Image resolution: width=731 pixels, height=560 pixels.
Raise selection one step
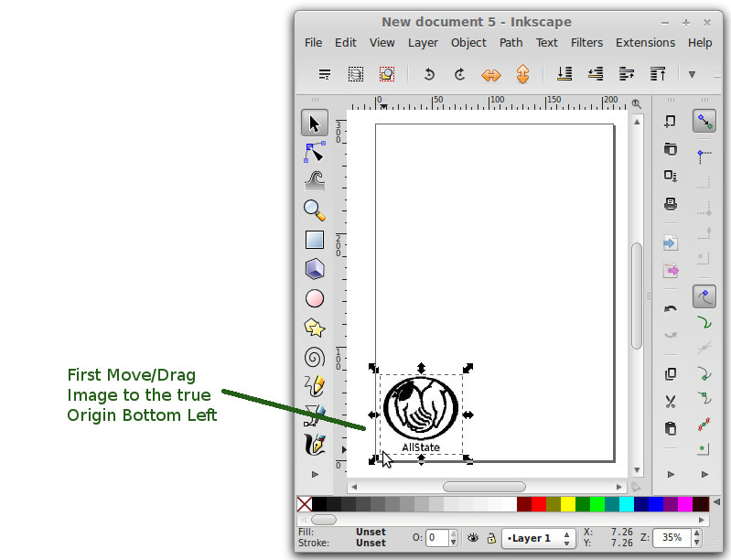pos(627,74)
